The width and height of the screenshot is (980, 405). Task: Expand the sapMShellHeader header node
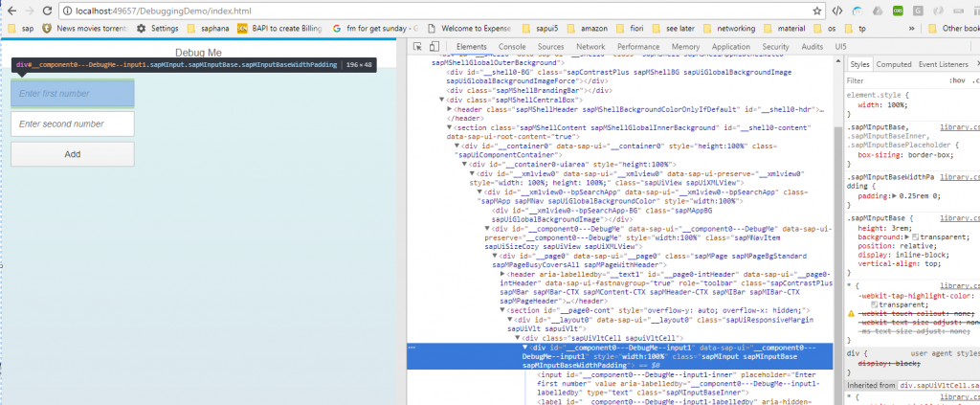(450, 109)
